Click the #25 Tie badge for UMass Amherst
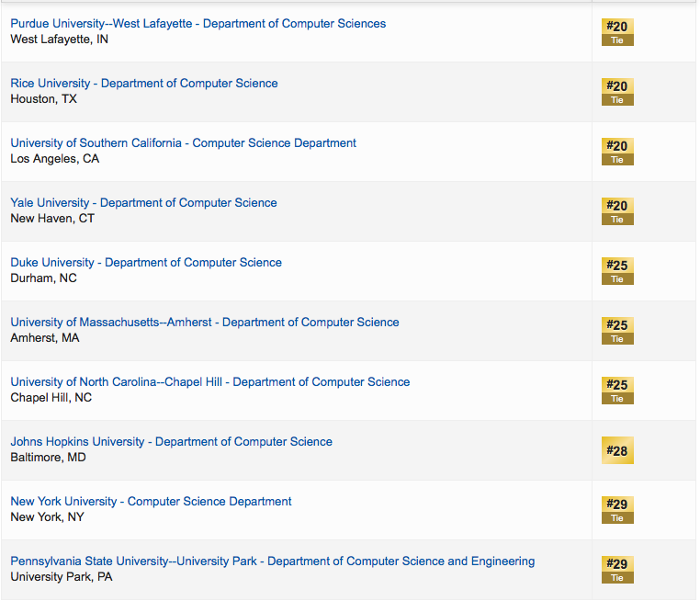Viewport: 700px width, 601px height. (x=617, y=331)
